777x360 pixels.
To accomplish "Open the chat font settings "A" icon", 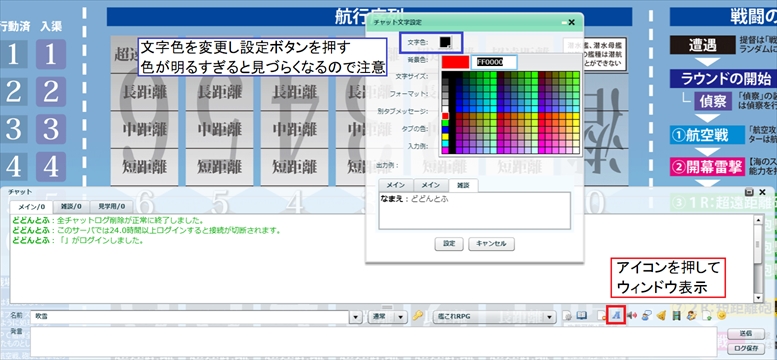I will (616, 315).
